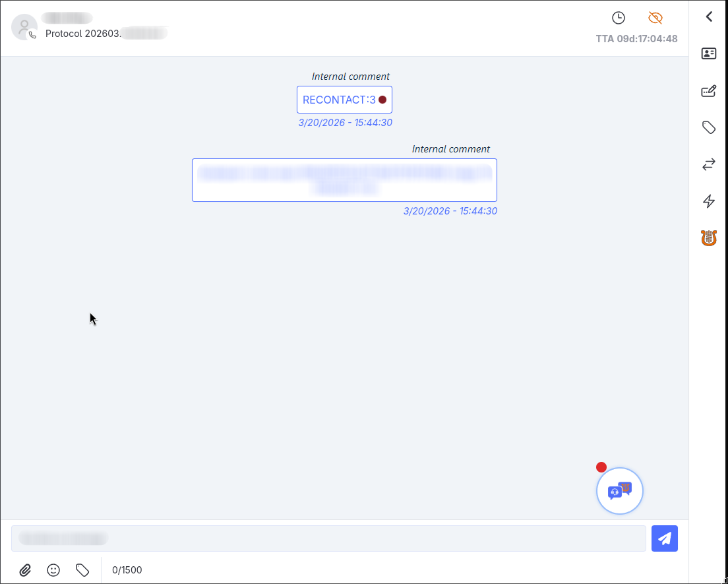Screen dimensions: 728x584
Task: Click the tag icon below the message box
Action: [x=82, y=570]
